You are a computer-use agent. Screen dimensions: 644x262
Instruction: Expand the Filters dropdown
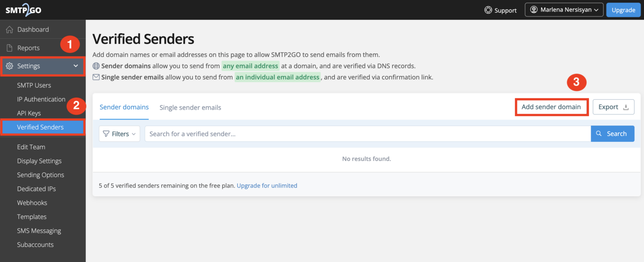(119, 134)
